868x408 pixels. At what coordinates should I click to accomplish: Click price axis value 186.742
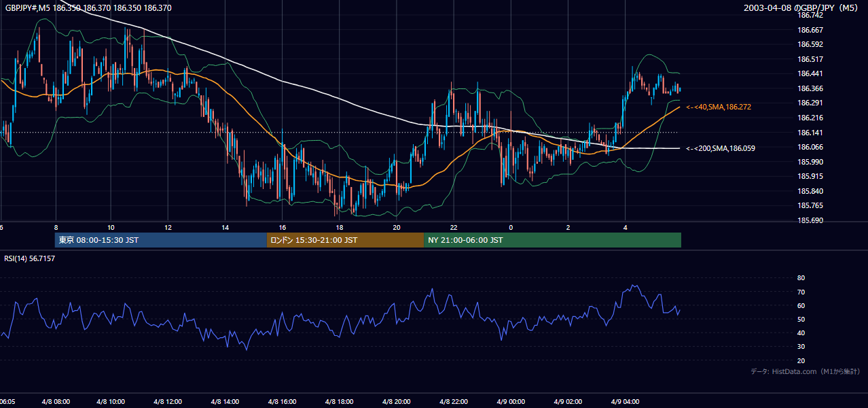point(810,15)
